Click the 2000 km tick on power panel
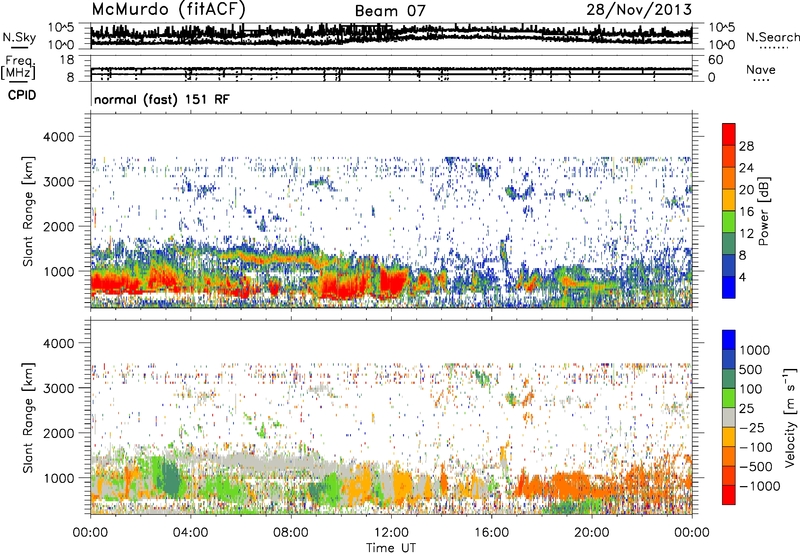 (58, 226)
